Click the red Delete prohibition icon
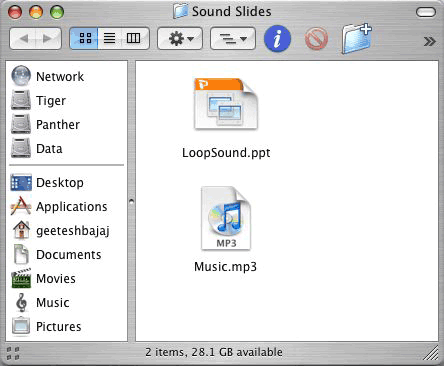Screen dimensions: 444x366 pyautogui.click(x=316, y=39)
